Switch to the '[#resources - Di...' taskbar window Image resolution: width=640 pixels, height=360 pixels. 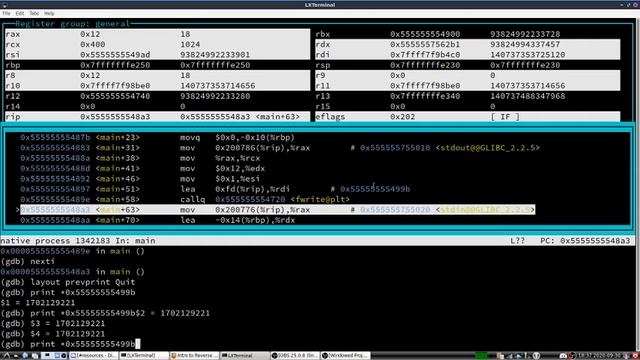coord(93,356)
